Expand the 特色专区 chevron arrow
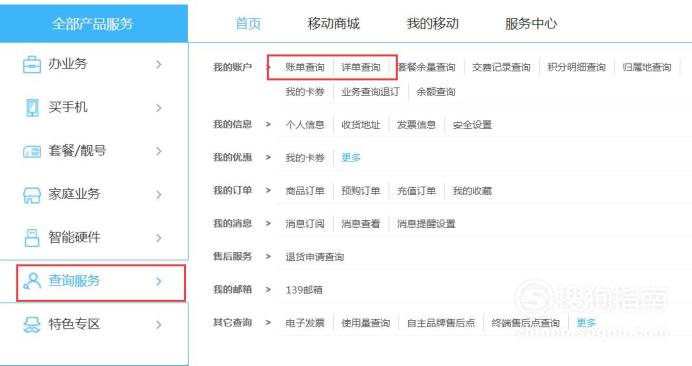 point(159,324)
